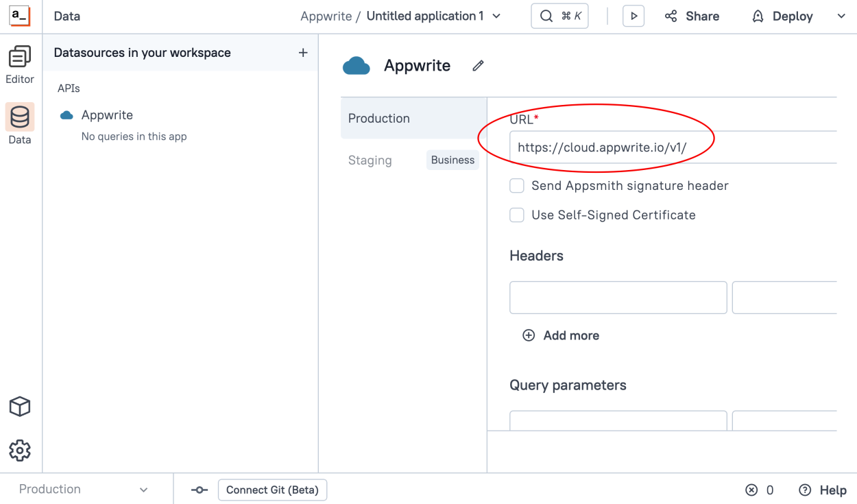
Task: Click the Git branch icon in the status bar
Action: [x=200, y=490]
